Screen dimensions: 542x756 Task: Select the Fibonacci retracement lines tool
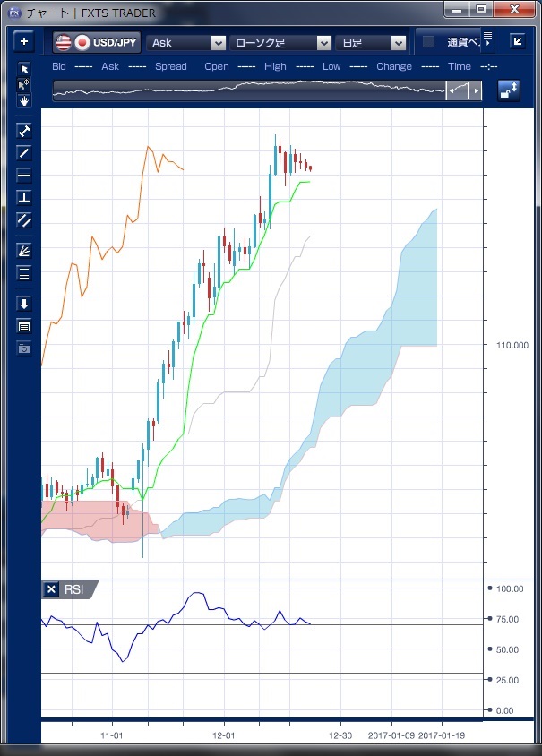24,273
